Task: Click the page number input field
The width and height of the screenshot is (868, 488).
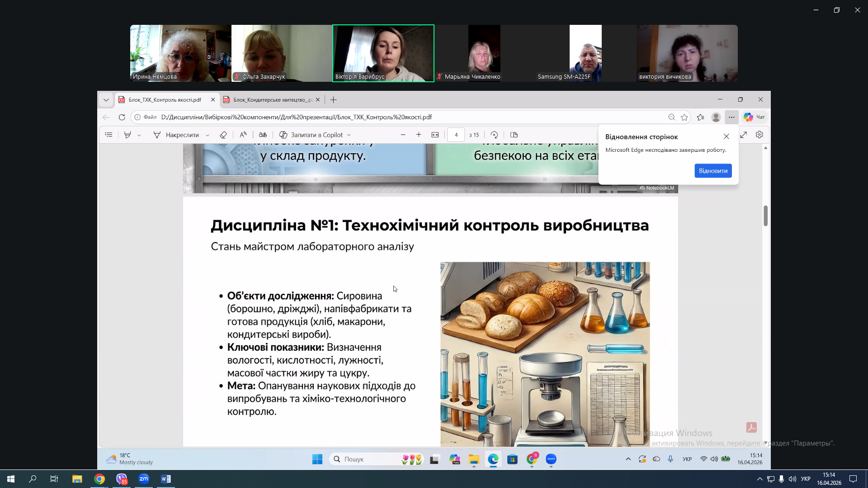Action: (456, 135)
